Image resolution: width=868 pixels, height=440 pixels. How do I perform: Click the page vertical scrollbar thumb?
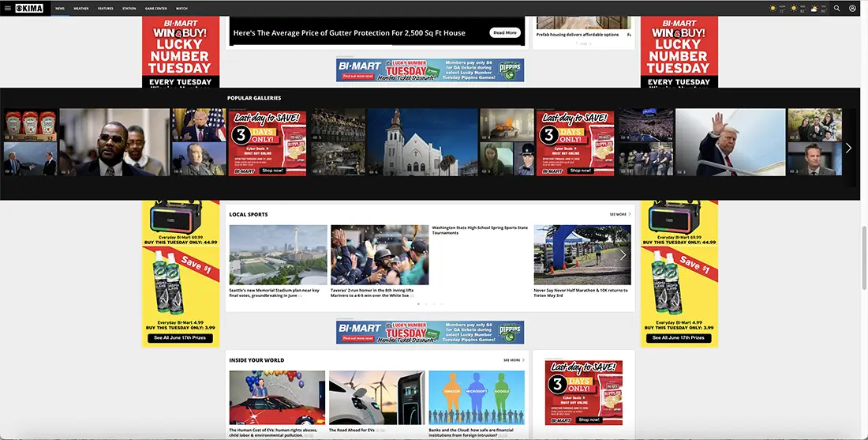[864, 258]
